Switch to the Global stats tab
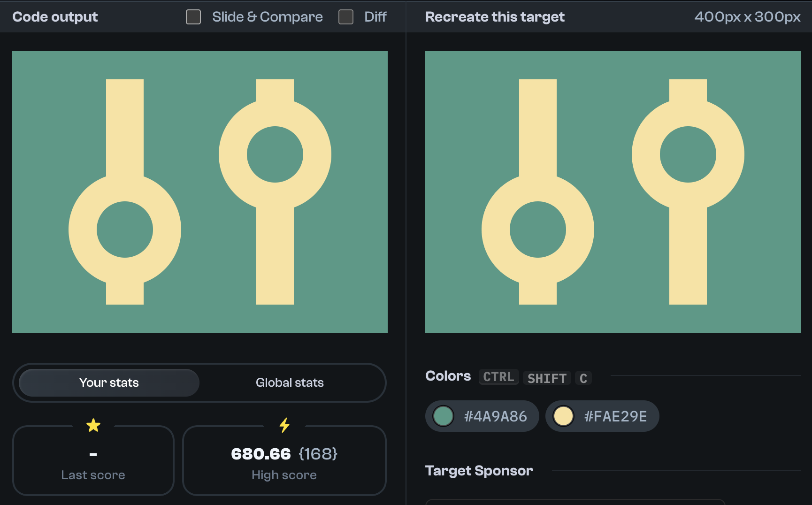This screenshot has height=505, width=812. [290, 383]
